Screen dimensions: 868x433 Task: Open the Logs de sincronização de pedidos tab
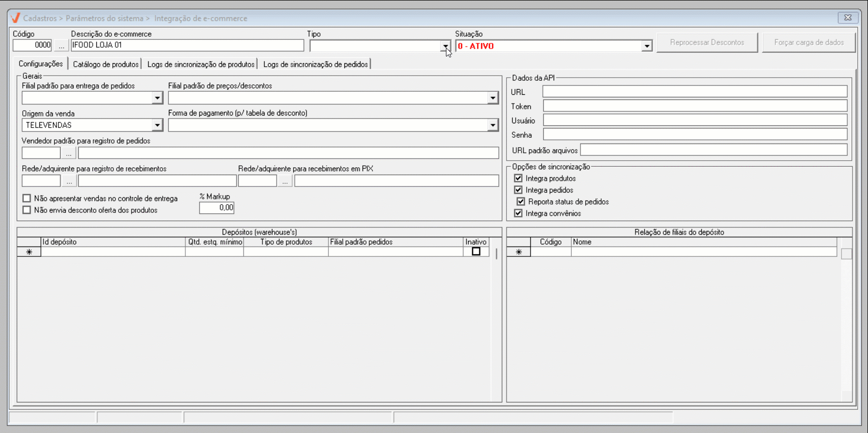click(x=315, y=64)
